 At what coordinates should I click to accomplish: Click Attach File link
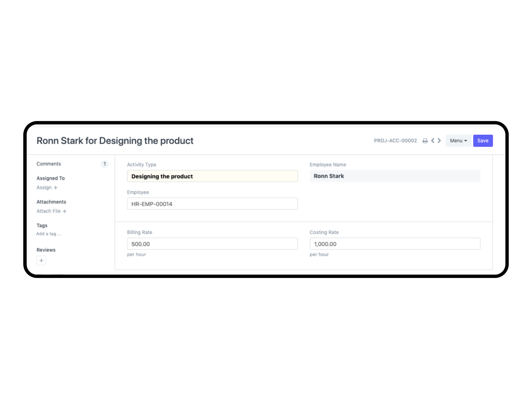49,211
